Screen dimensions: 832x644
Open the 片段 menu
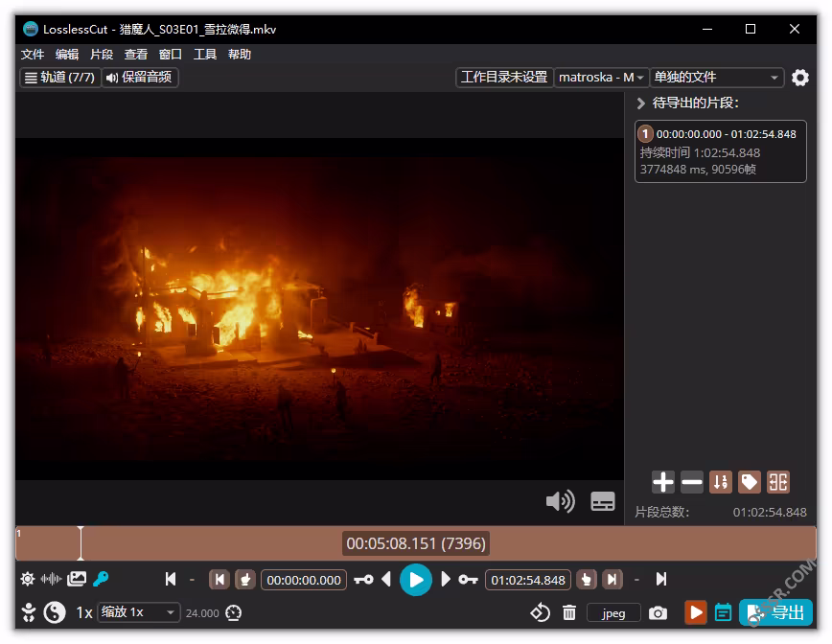[102, 55]
